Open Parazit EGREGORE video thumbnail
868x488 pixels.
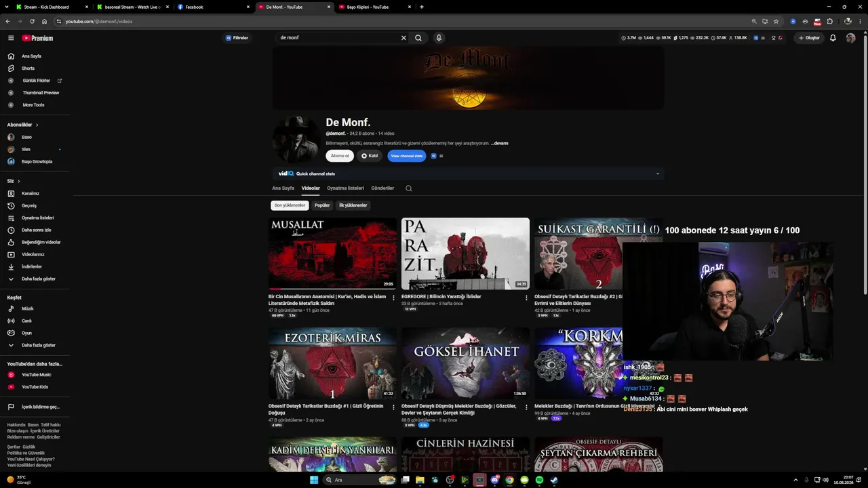pos(465,253)
